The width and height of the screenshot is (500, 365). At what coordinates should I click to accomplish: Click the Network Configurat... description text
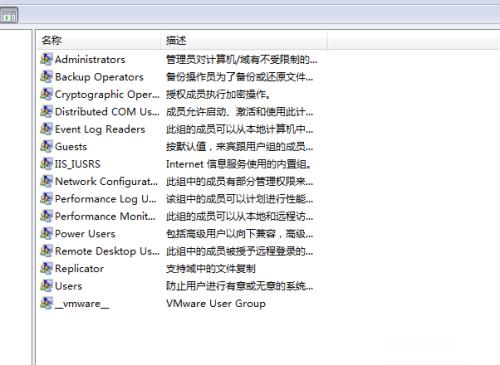click(x=239, y=182)
